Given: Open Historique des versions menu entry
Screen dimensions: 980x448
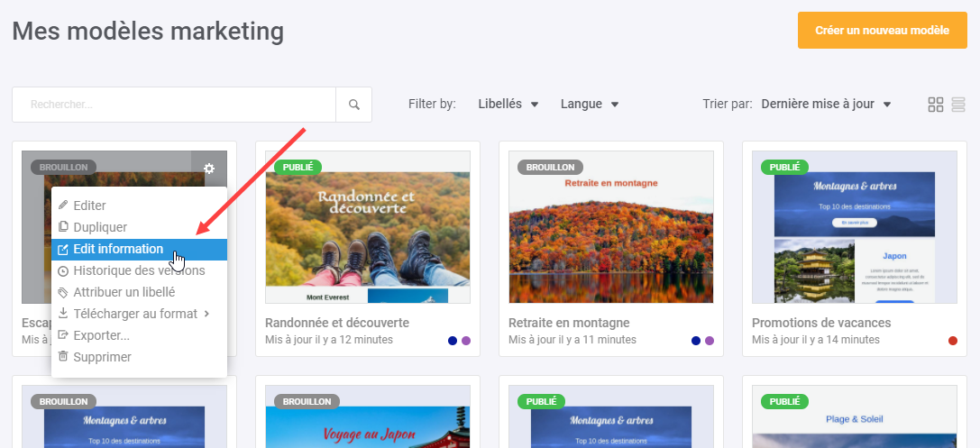Looking at the screenshot, I should pos(139,270).
